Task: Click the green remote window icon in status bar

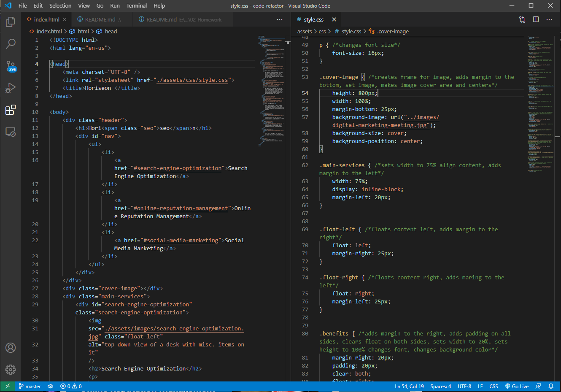Action: click(x=8, y=386)
